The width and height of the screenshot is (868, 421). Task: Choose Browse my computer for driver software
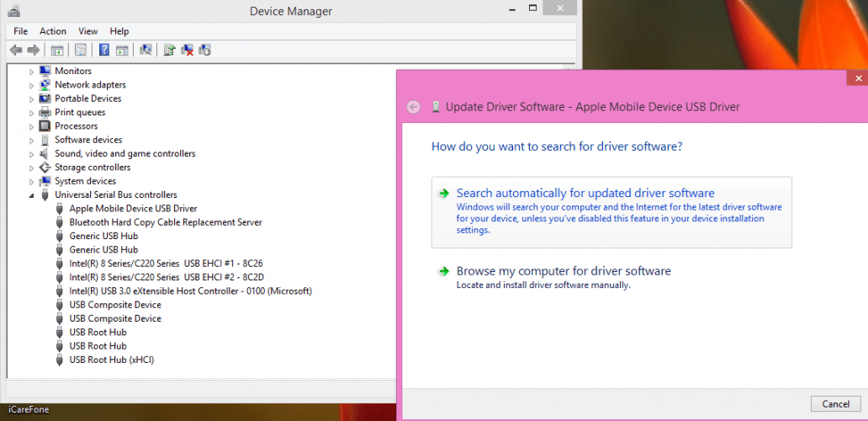563,271
